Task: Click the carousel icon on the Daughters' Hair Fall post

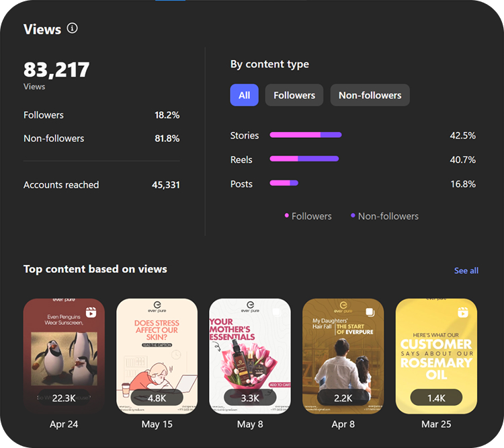Action: [370, 312]
